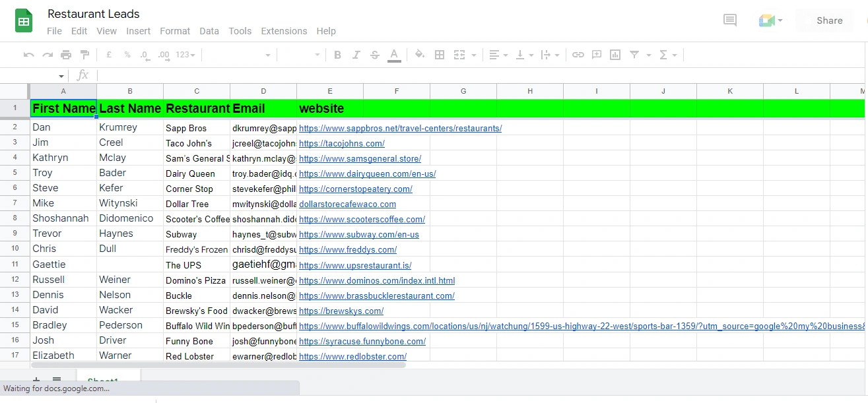Open horizontal align options
This screenshot has width=868, height=403.
pos(498,55)
